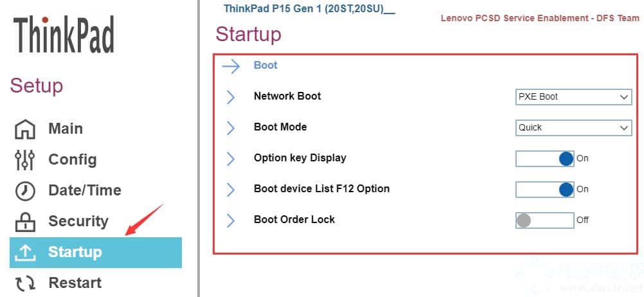Enable the Boot Order Lock switch
Image resolution: width=644 pixels, height=297 pixels.
pyautogui.click(x=544, y=220)
